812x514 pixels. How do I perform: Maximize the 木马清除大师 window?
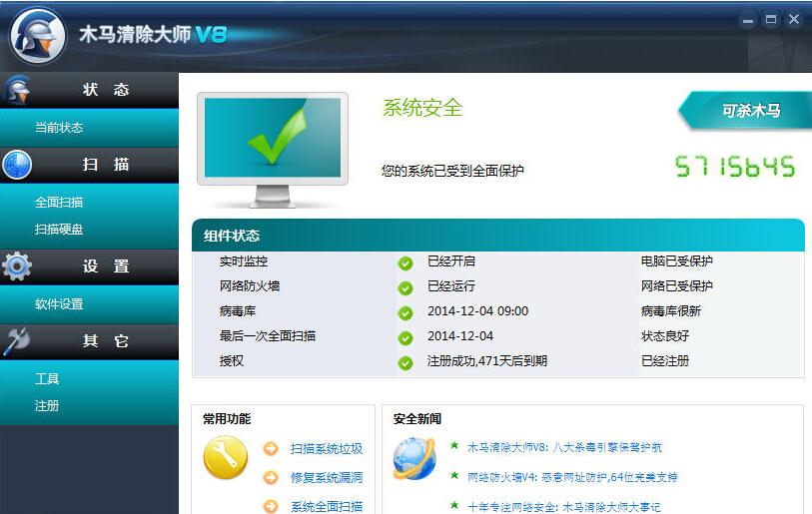tap(771, 20)
